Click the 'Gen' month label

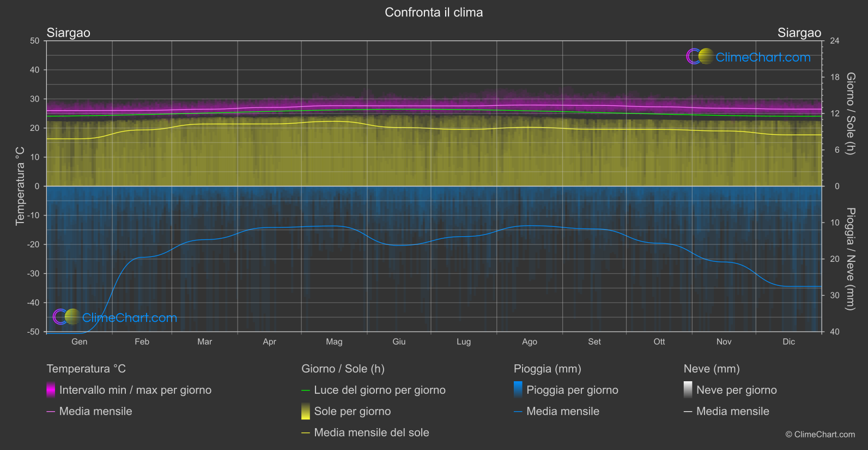pyautogui.click(x=80, y=341)
